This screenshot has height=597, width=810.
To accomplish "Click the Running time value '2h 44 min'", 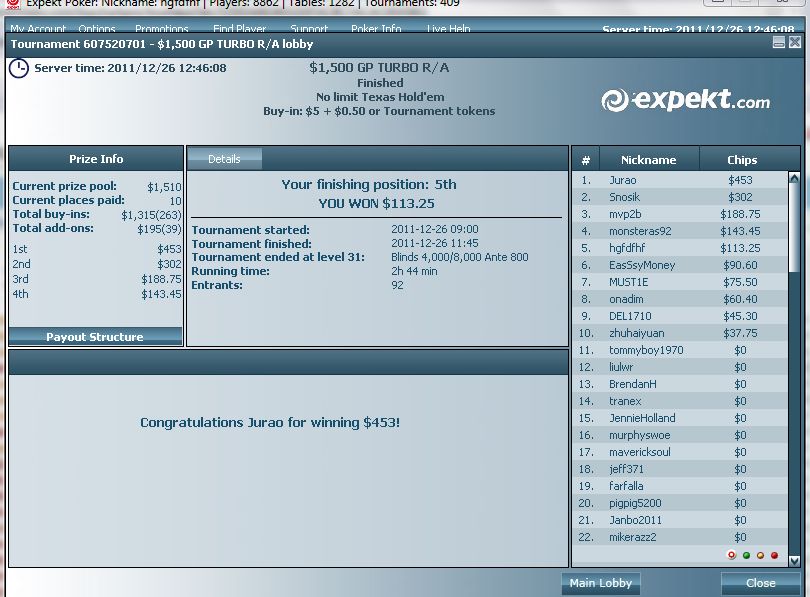I will pos(414,271).
